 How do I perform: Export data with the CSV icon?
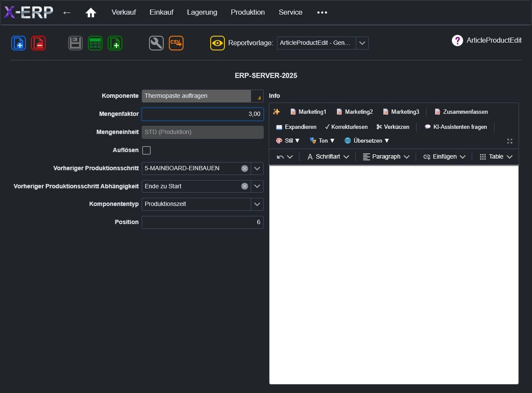(176, 43)
